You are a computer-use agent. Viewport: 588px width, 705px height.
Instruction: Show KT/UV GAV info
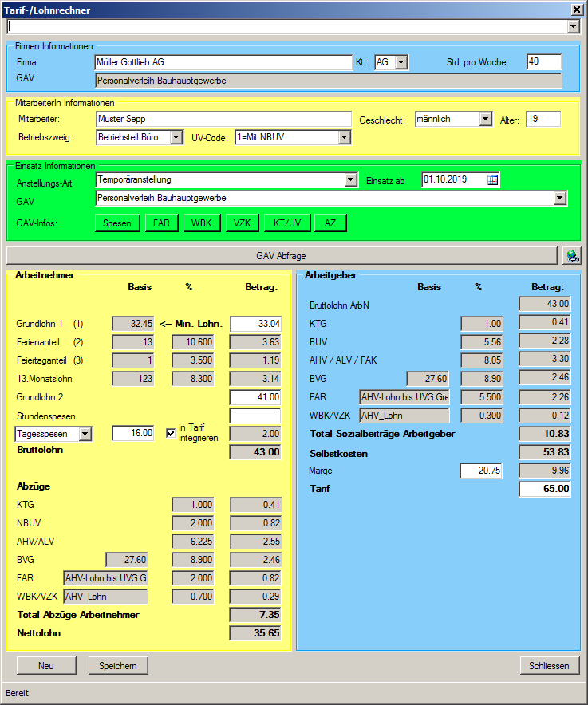coord(287,223)
